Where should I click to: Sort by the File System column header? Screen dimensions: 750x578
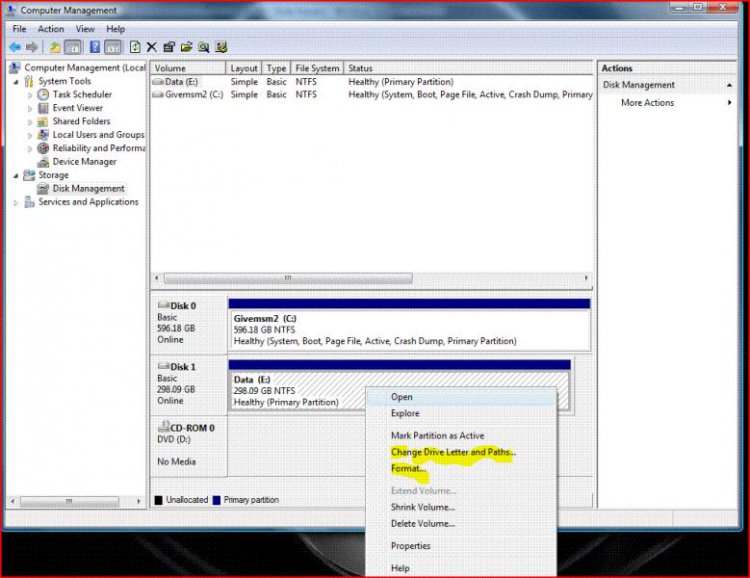click(x=317, y=68)
